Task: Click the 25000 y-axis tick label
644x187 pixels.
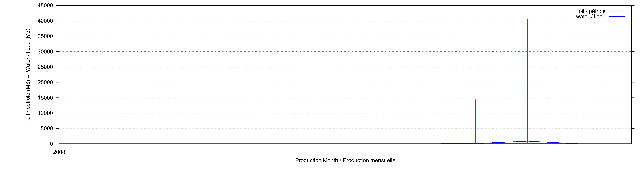Action: click(45, 67)
